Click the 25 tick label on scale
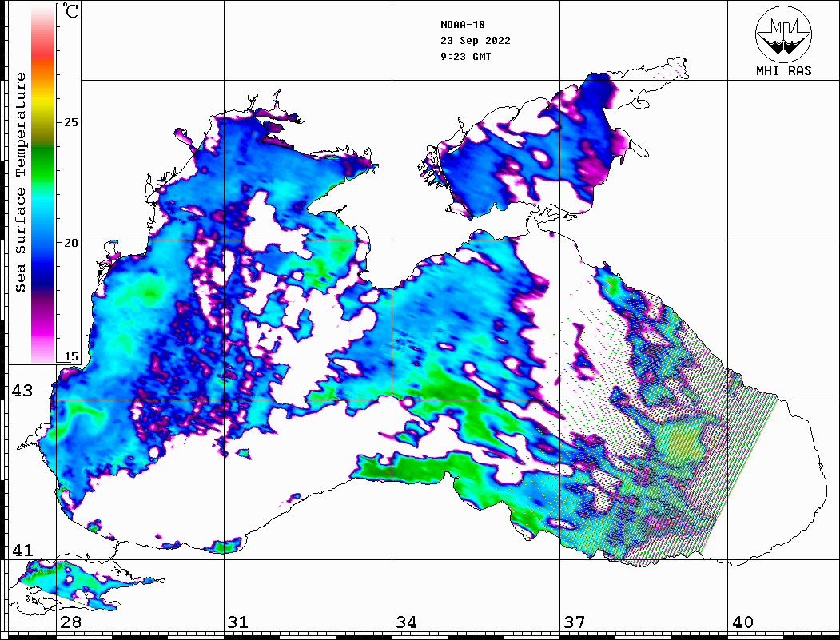The image size is (840, 640). point(70,122)
